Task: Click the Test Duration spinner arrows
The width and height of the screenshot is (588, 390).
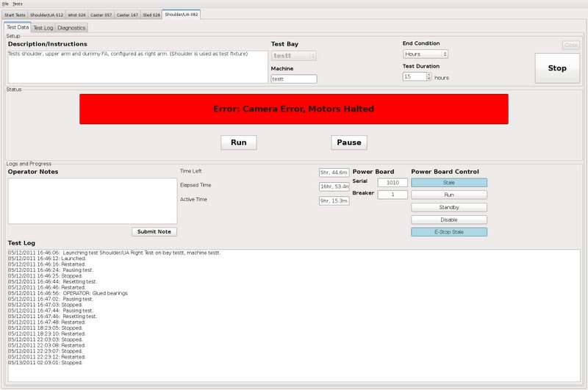Action: pos(428,76)
